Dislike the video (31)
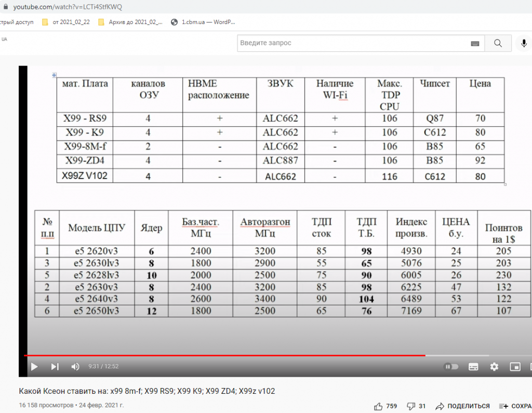Viewport: 532px width, 413px height. 416,406
